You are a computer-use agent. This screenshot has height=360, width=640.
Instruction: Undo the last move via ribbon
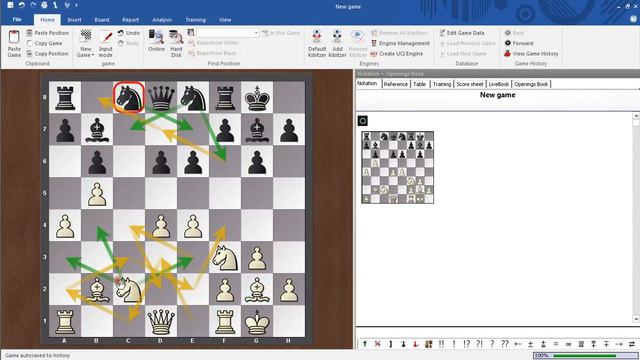pyautogui.click(x=129, y=33)
